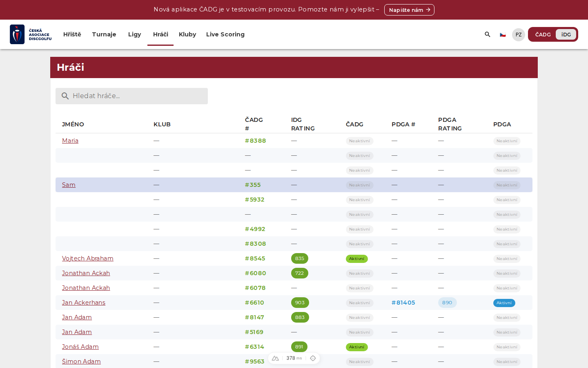Viewport: 588px width, 368px height.
Task: Open Jonathan Ackah with number #6078
Action: pyautogui.click(x=86, y=288)
